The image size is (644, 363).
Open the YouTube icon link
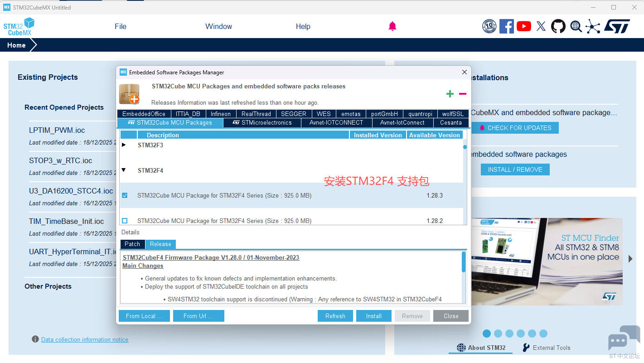[x=523, y=26]
